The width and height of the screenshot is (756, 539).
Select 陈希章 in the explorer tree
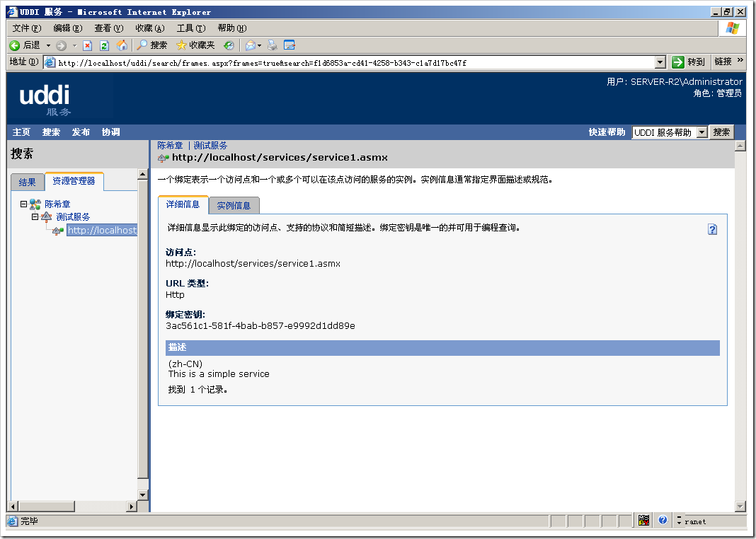[x=57, y=204]
